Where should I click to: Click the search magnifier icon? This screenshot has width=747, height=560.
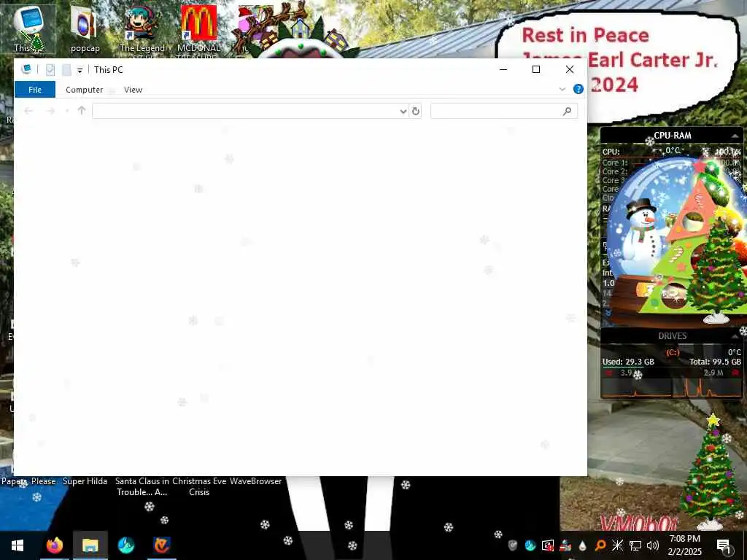tap(567, 112)
